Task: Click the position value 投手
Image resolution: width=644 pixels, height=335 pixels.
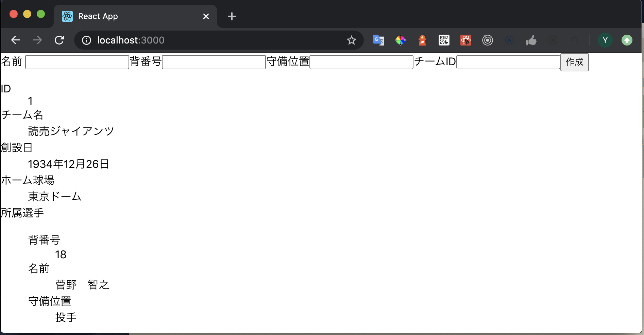Action: click(66, 317)
